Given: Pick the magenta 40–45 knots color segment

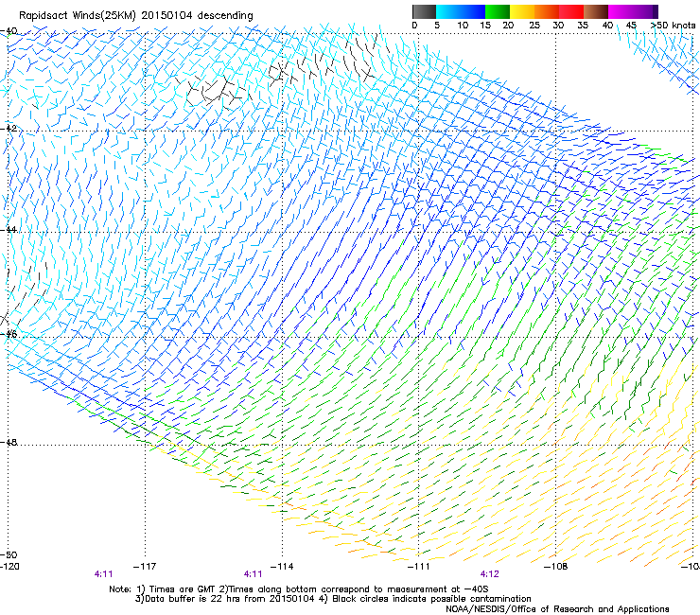Looking at the screenshot, I should pyautogui.click(x=621, y=11).
